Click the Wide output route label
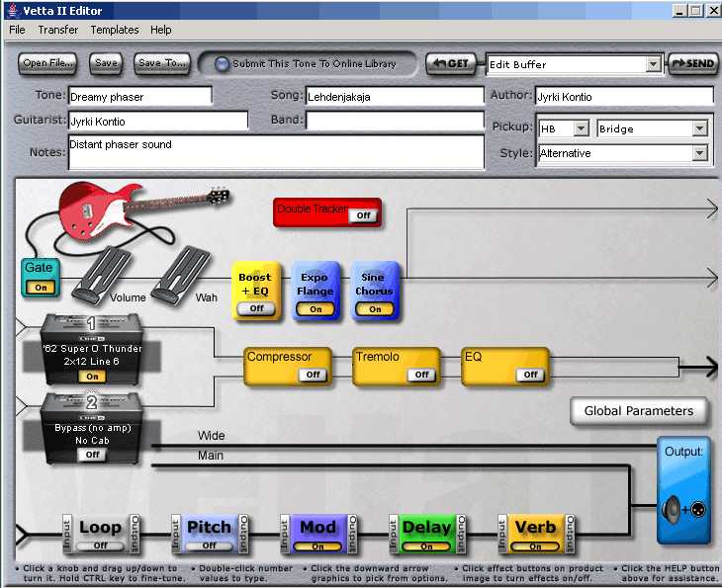This screenshot has height=588, width=722. (x=212, y=435)
